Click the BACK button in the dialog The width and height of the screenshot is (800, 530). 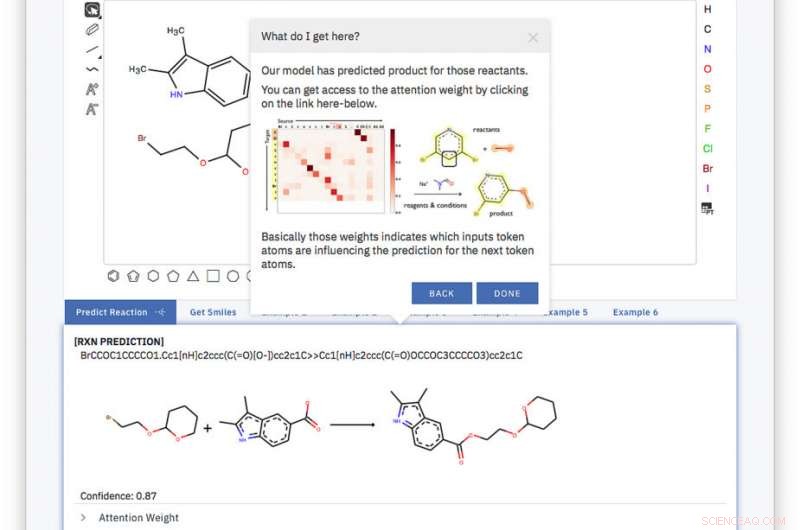click(x=441, y=293)
